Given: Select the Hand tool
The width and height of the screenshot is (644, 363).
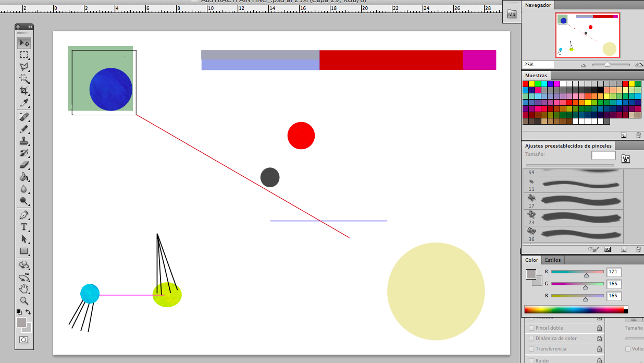Looking at the screenshot, I should (24, 289).
